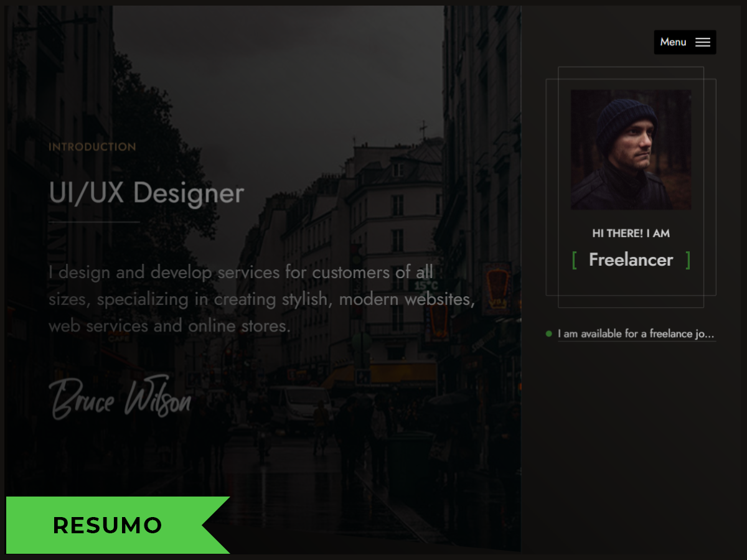Click the UI/UX Designer heading

pyautogui.click(x=146, y=193)
